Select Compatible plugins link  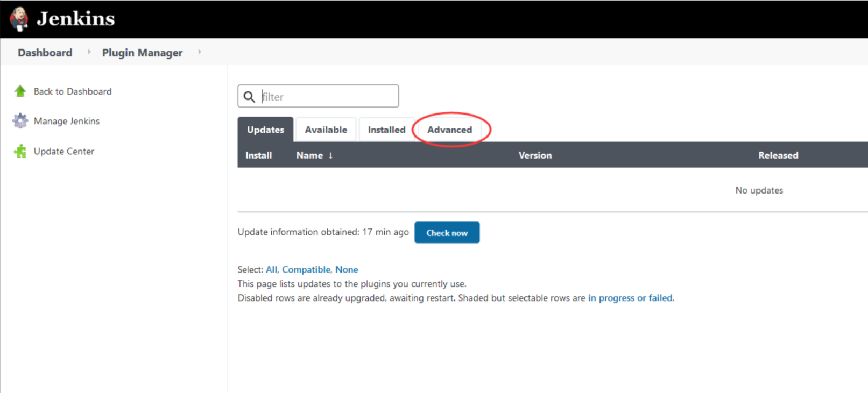pyautogui.click(x=306, y=269)
